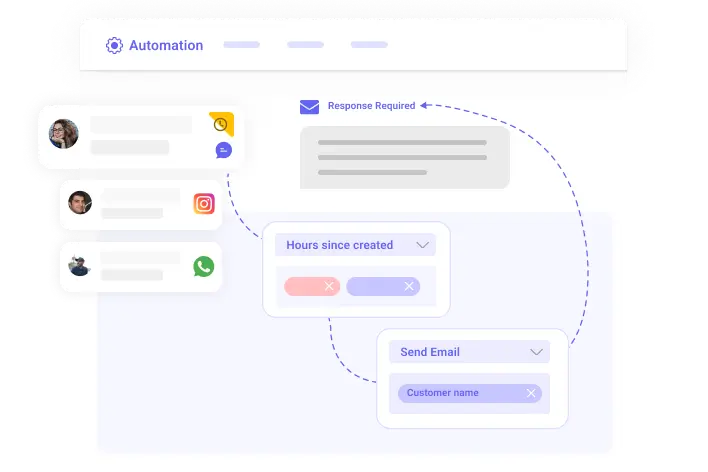The height and width of the screenshot is (472, 708).
Task: Select the avatar on the WhatsApp contact card
Action: (x=80, y=265)
